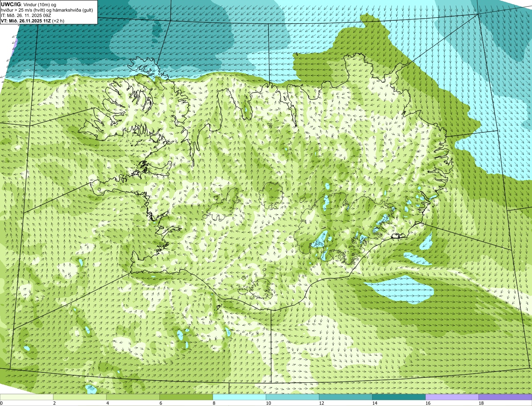Click the initial time 'IT: Mið. 26. 11. 2025 09Z'
Image resolution: width=532 pixels, height=406 pixels.
(26, 15)
